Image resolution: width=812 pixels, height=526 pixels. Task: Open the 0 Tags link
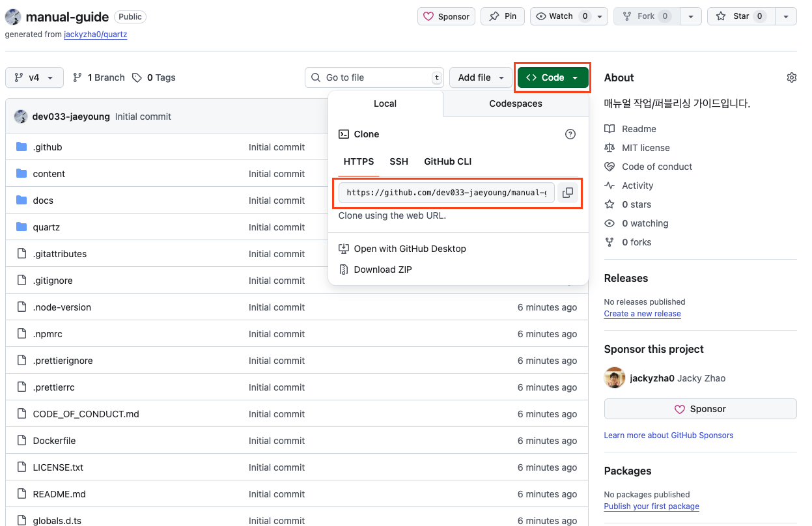point(154,77)
